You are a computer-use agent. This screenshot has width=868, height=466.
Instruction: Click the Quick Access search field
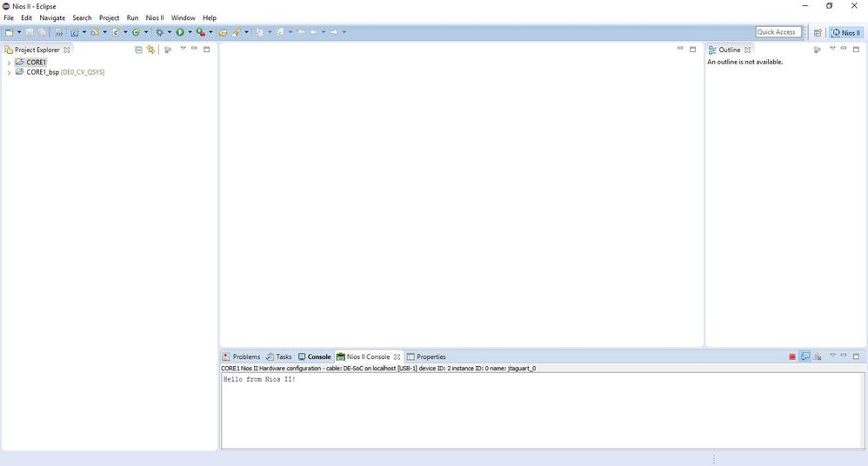coord(778,32)
